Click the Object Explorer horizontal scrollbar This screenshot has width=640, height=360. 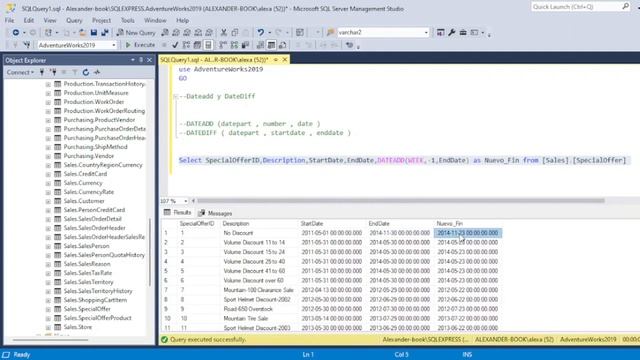click(50, 340)
